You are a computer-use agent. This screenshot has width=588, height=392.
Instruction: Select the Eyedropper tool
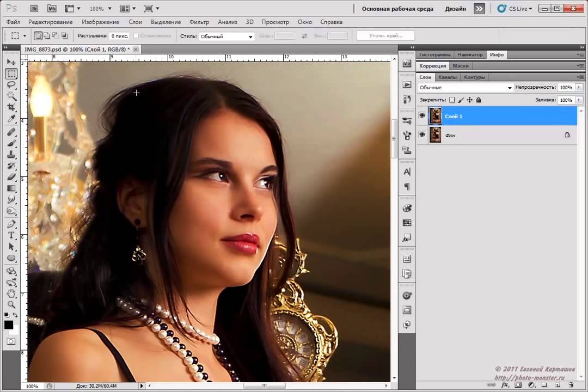pyautogui.click(x=11, y=119)
